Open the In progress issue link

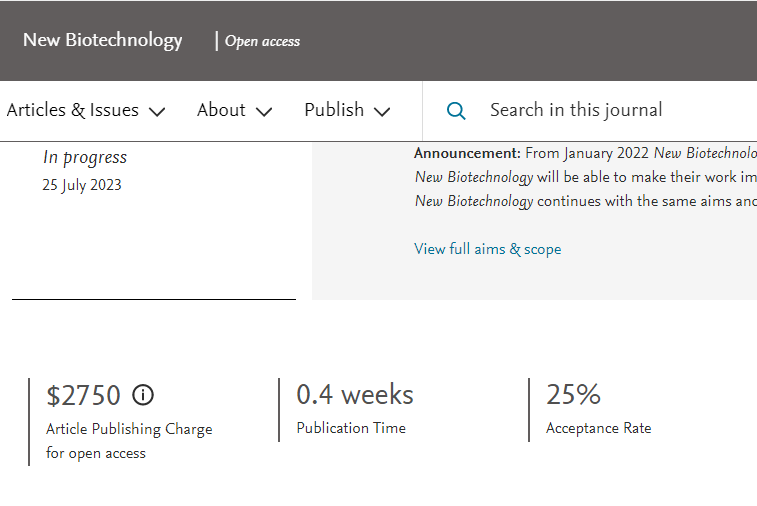point(85,157)
